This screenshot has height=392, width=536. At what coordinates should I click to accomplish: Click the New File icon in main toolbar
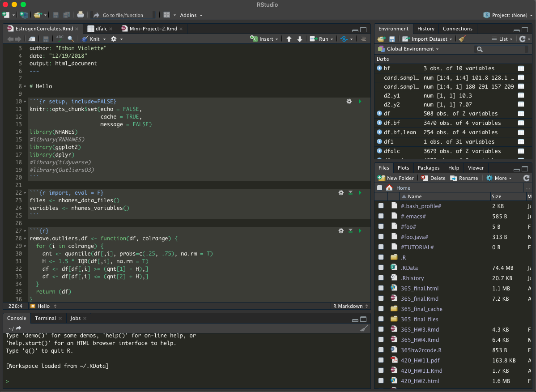[x=6, y=15]
